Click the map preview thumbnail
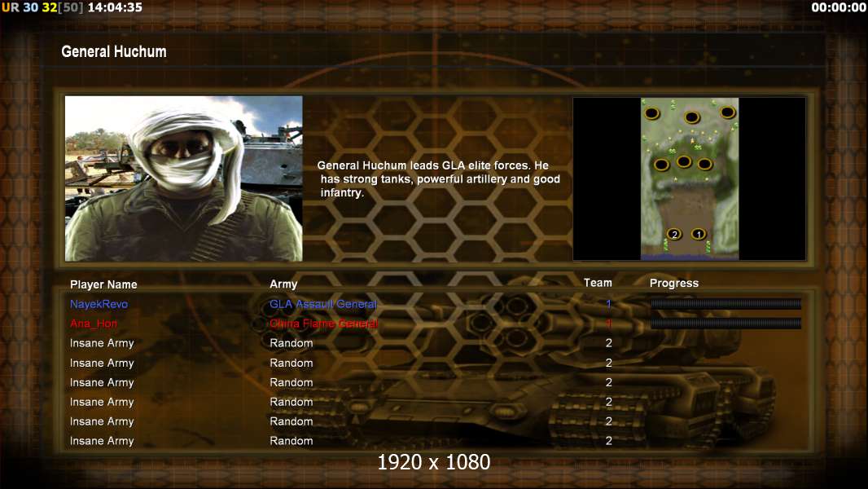The width and height of the screenshot is (868, 489). [690, 178]
